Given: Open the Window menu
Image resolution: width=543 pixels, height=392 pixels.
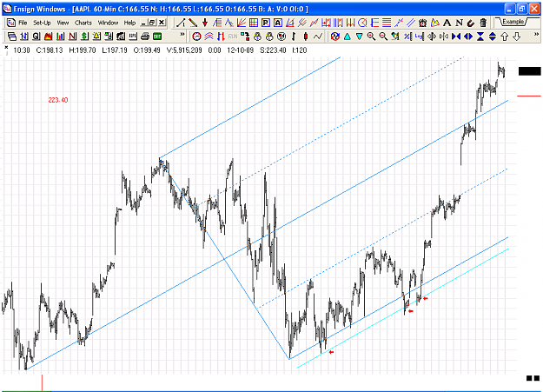Looking at the screenshot, I should click(x=108, y=23).
